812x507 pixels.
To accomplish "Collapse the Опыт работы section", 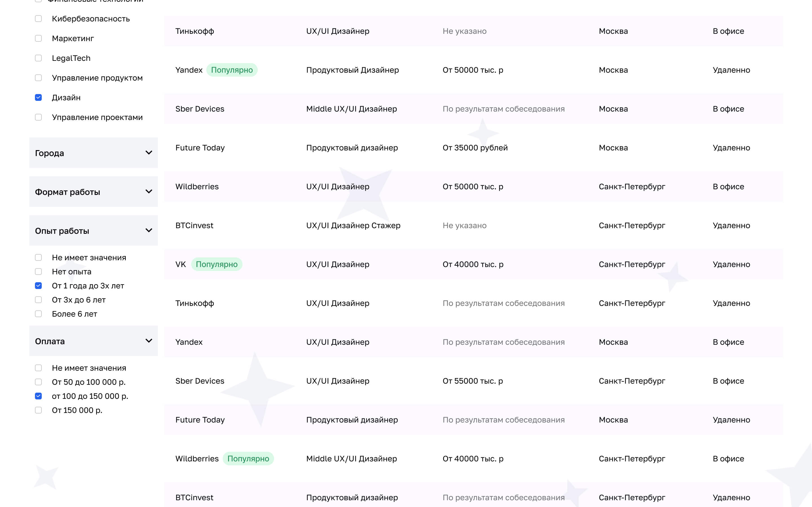I will [149, 231].
